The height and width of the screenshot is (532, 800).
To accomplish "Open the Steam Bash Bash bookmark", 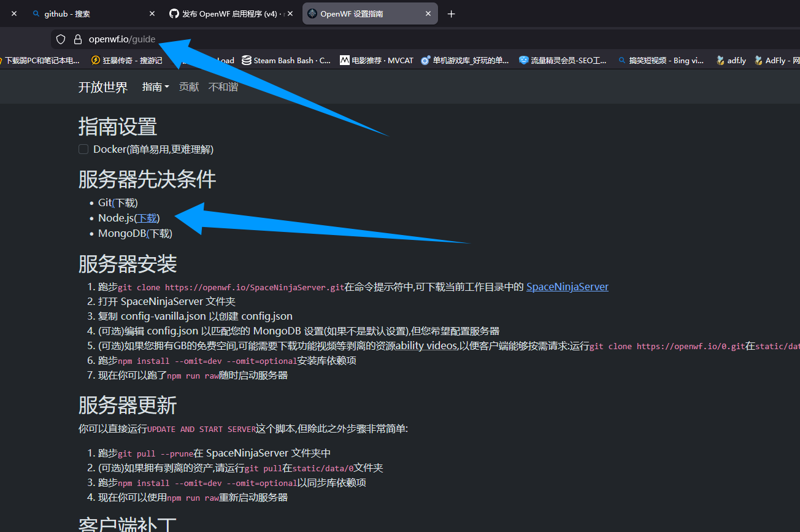I will point(287,60).
